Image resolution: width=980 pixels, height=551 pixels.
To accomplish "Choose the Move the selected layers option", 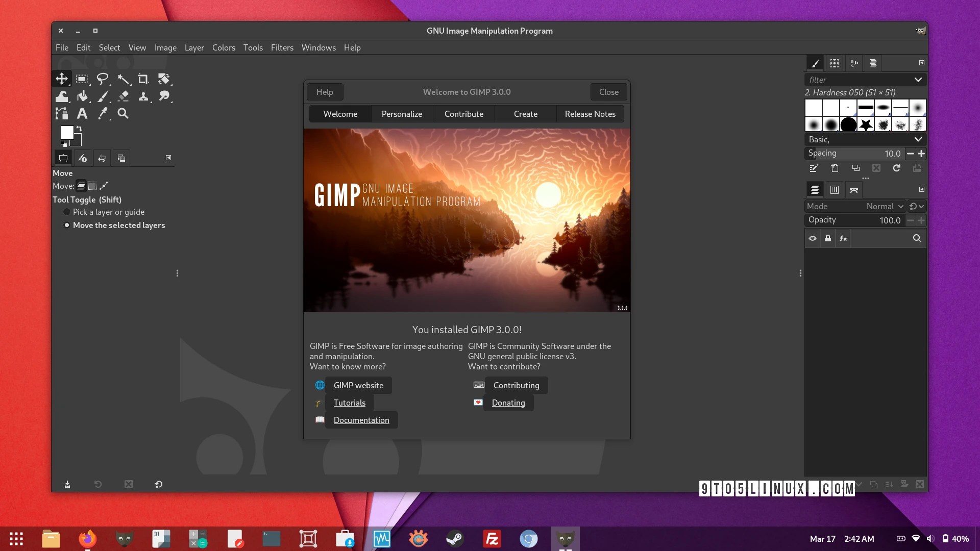I will [67, 225].
